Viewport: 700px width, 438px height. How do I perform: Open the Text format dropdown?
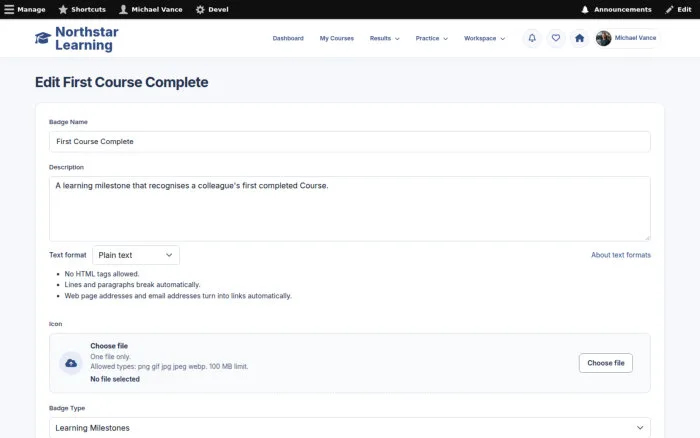(x=136, y=255)
